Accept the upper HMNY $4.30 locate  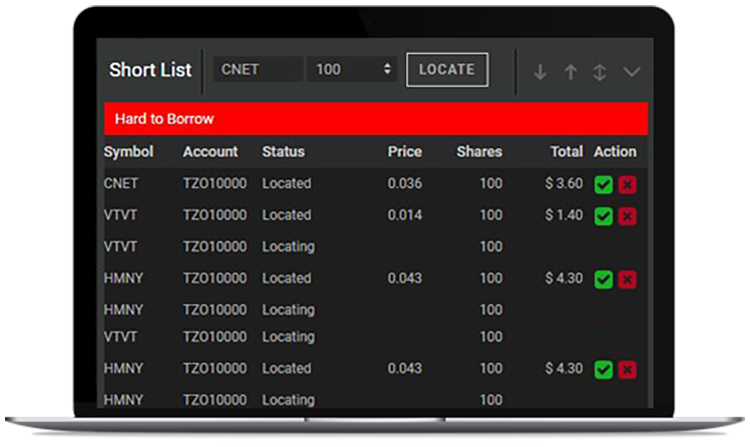(x=603, y=279)
